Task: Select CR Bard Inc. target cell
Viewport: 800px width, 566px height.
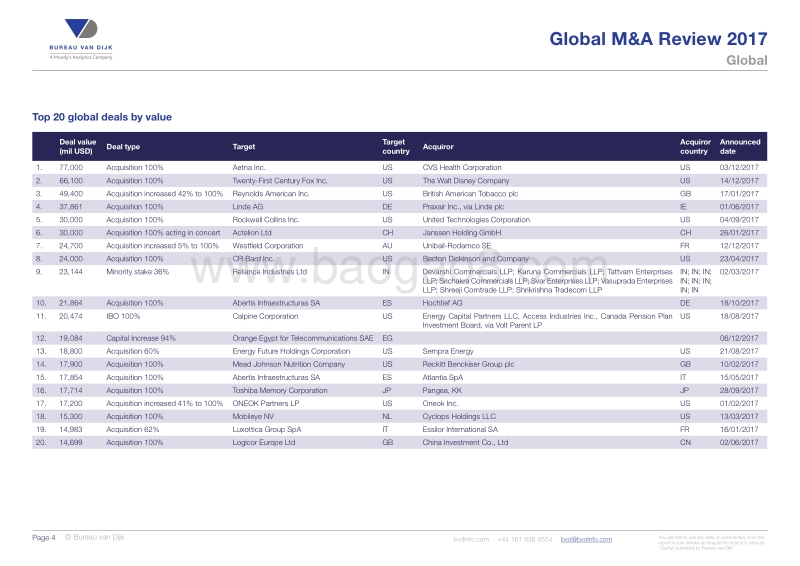Action: [x=253, y=259]
